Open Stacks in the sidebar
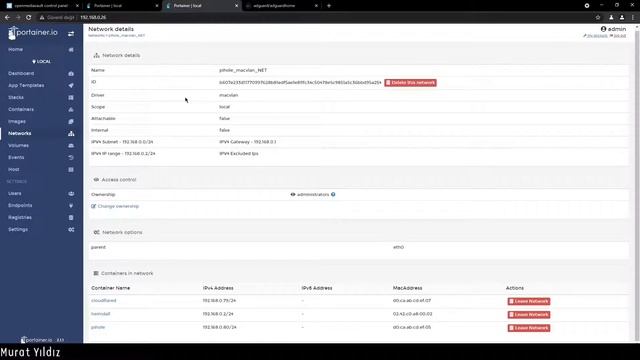The height and width of the screenshot is (360, 640). [16, 98]
